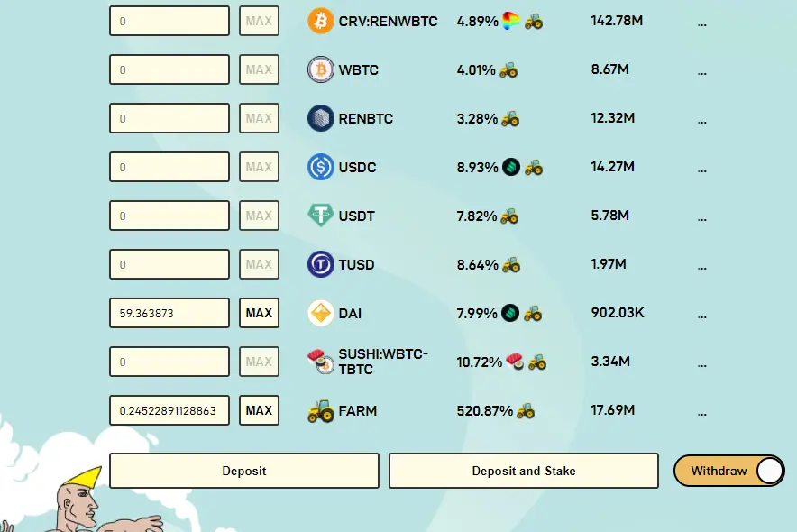This screenshot has width=797, height=532.
Task: Click the tractor reward icon in DAI row
Action: 533,314
